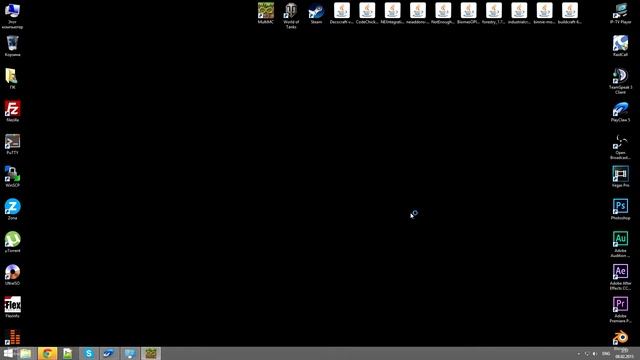Select the BiomesOP jar file
The image size is (640, 360).
[468, 13]
